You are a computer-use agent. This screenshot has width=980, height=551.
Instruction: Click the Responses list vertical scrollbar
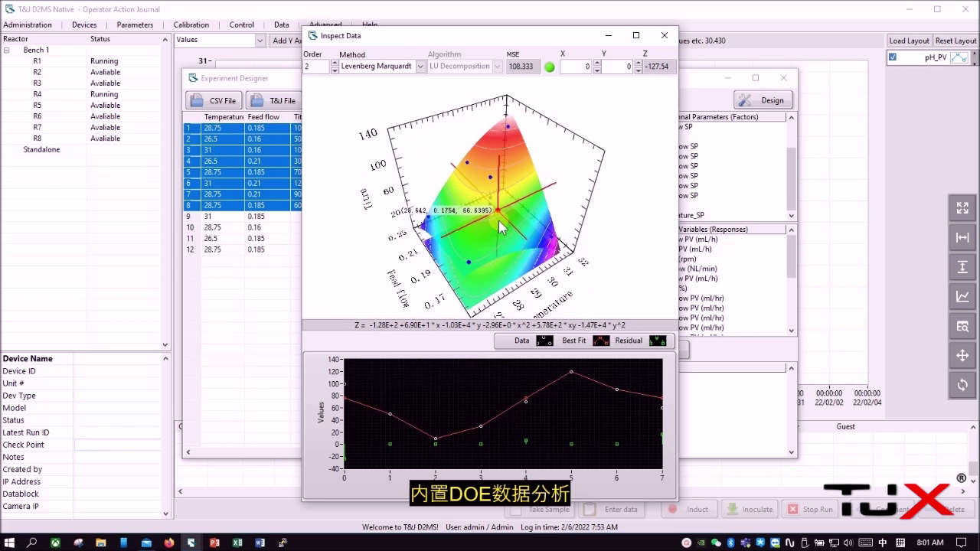(x=792, y=280)
